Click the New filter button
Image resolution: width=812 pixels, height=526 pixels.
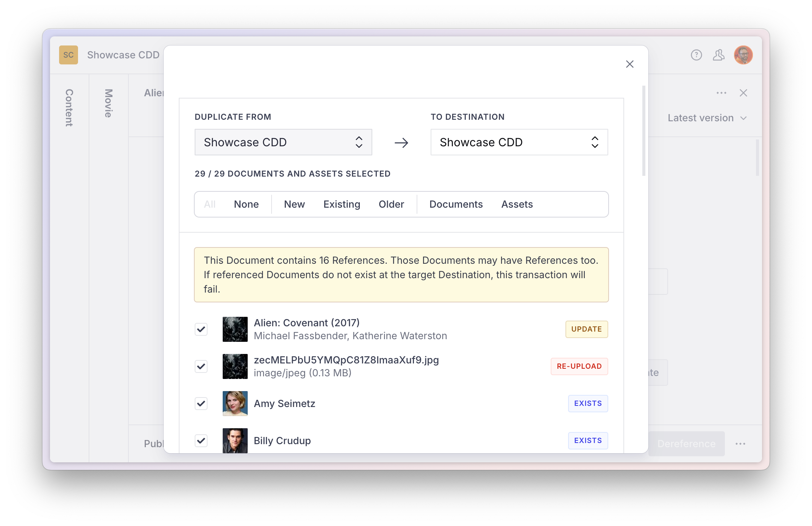tap(294, 204)
